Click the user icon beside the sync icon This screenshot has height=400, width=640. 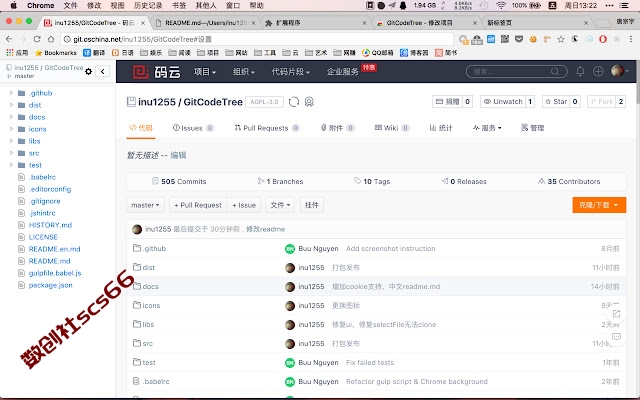[309, 102]
